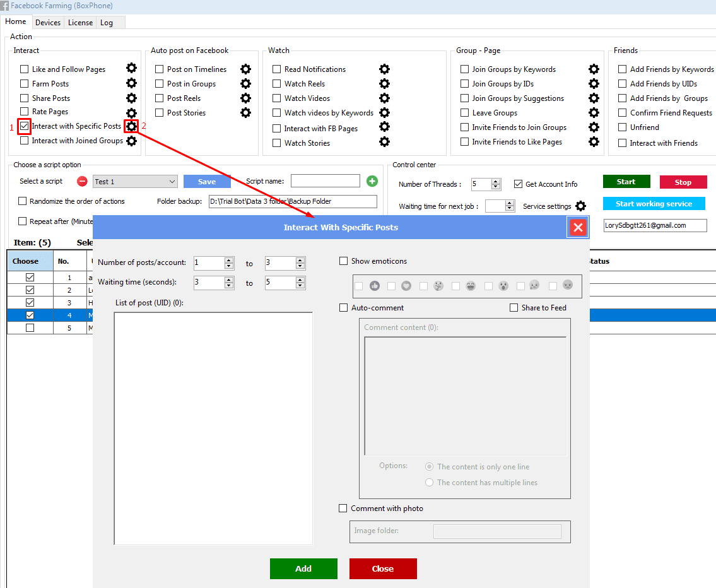Viewport: 716px width, 588px height.
Task: Decrease minimum Waiting time seconds
Action: (x=229, y=285)
